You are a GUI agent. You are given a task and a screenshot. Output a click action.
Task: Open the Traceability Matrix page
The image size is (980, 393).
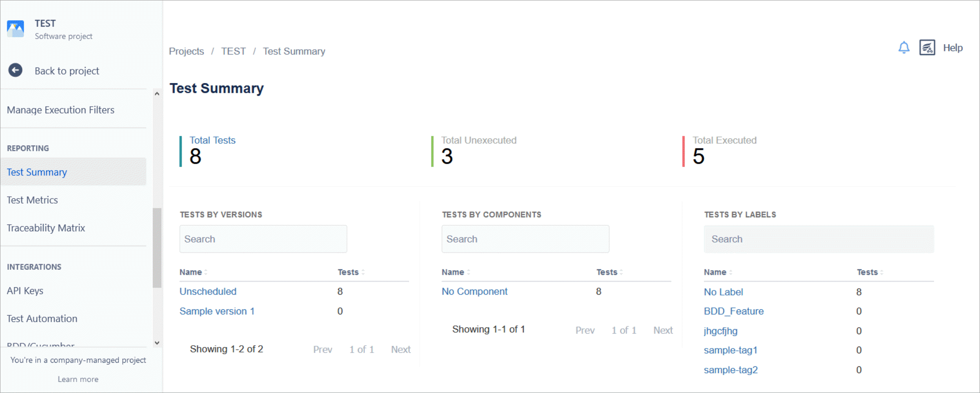[x=46, y=228]
